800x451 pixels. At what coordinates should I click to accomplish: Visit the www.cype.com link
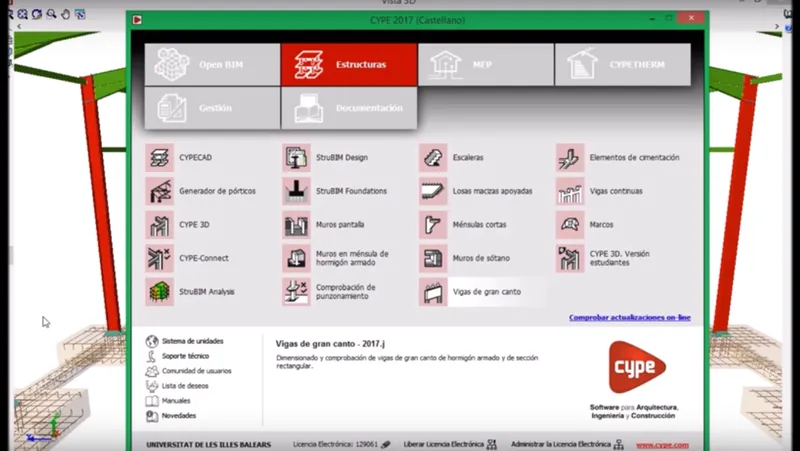pyautogui.click(x=662, y=445)
